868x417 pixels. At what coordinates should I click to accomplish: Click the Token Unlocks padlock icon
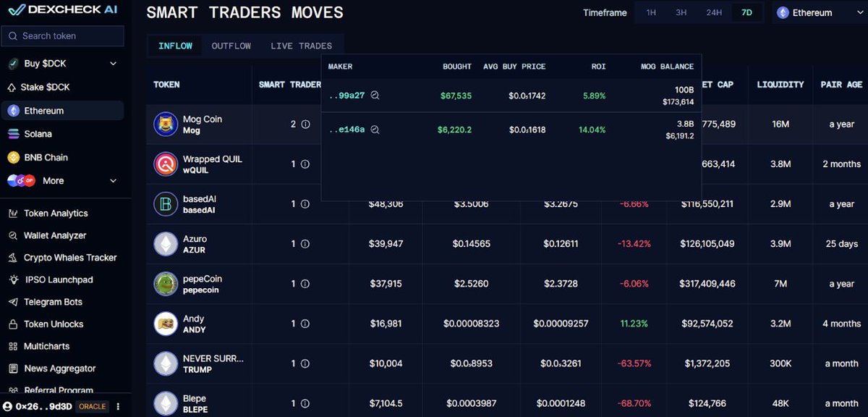[13, 324]
